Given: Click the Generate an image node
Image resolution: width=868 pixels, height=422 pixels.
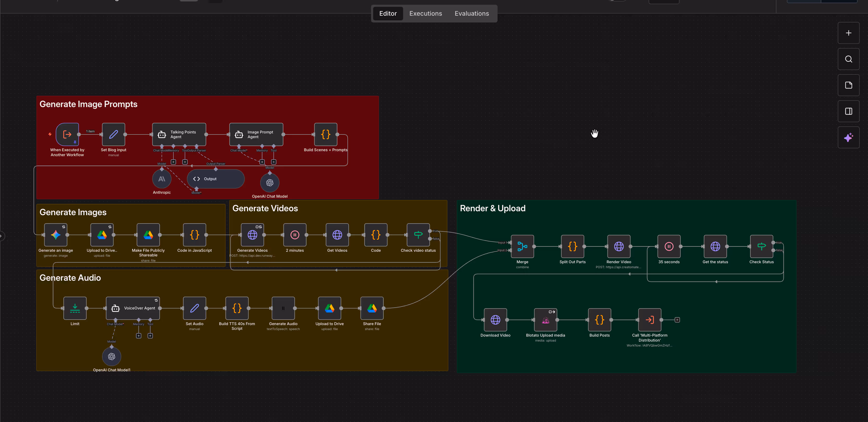Looking at the screenshot, I should coord(56,235).
